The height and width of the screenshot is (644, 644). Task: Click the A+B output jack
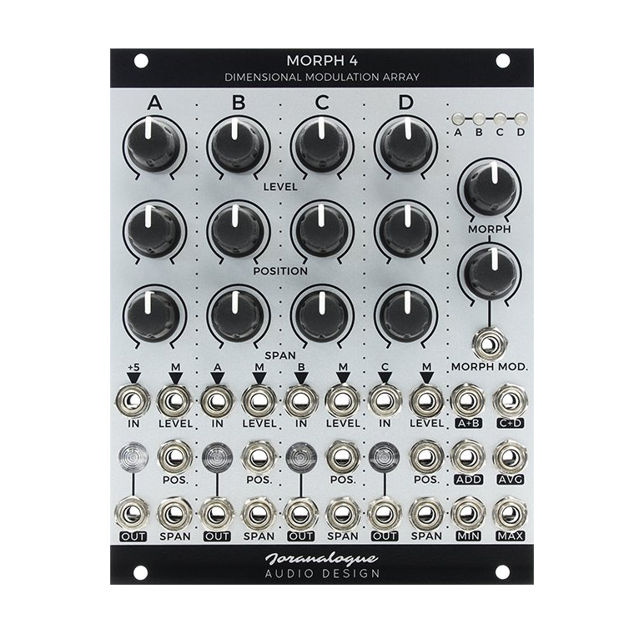click(x=468, y=400)
